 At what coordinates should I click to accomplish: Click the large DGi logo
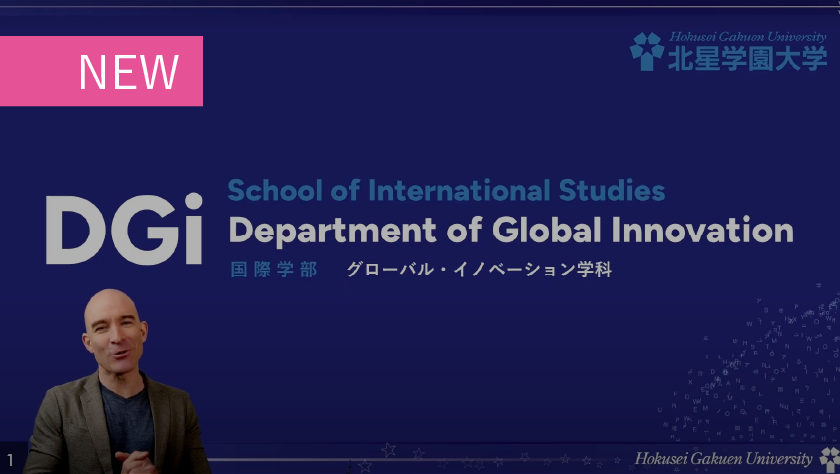[x=124, y=229]
